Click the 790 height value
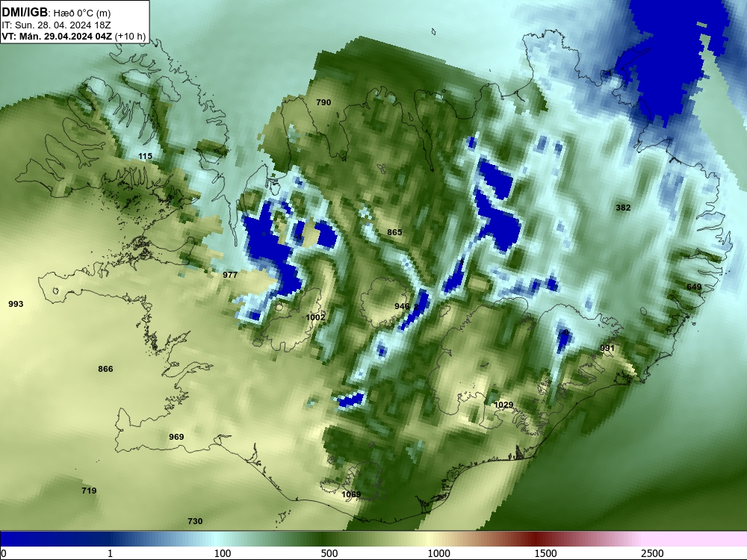Screen dimensions: 747x560 [323, 102]
